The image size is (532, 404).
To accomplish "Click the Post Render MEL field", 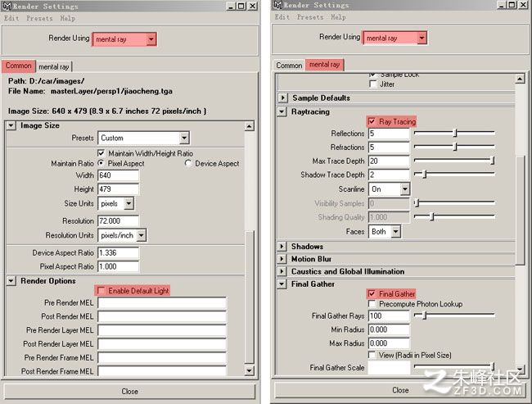I will [x=162, y=316].
